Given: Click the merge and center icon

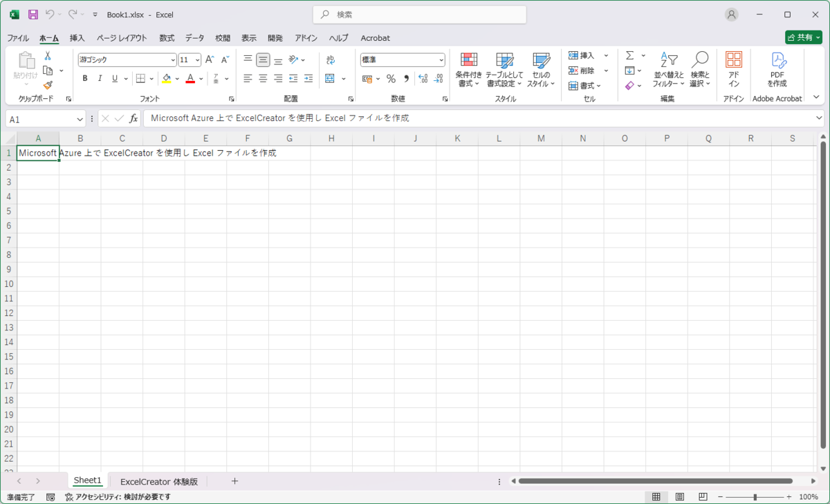Looking at the screenshot, I should [330, 78].
